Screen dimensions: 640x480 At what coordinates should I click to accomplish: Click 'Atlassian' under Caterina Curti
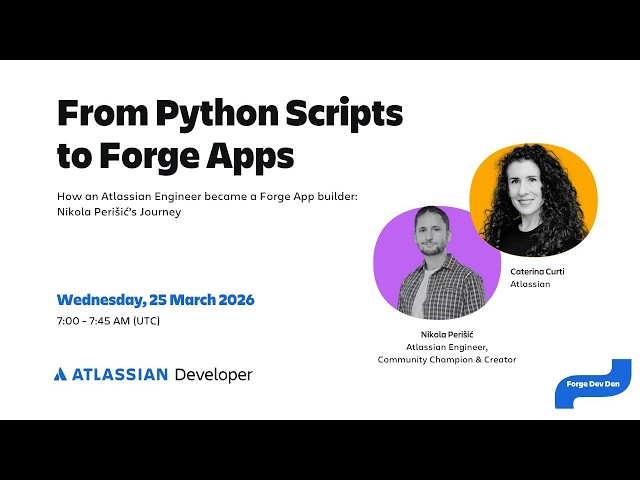click(530, 284)
